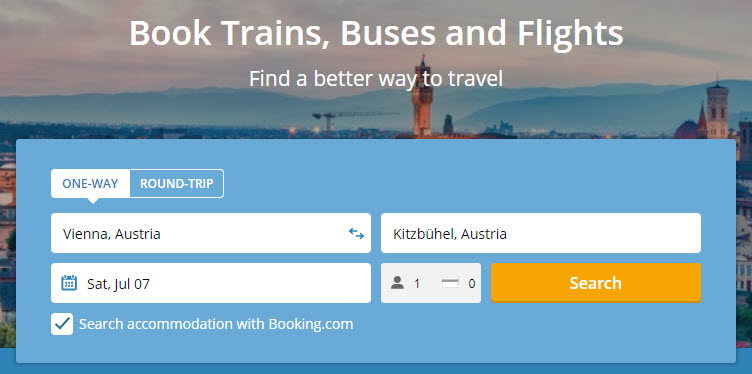752x374 pixels.
Task: Click the discount card count 0
Action: 472,284
